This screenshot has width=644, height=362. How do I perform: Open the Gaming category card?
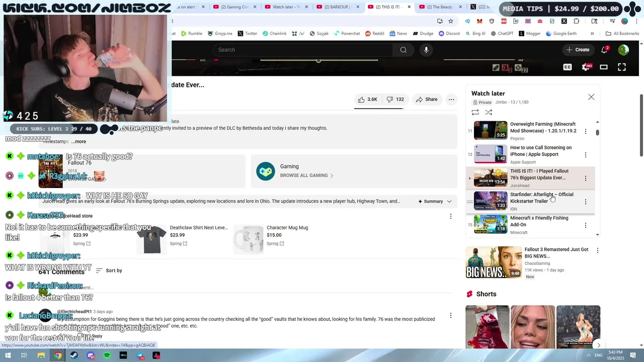pos(353,171)
